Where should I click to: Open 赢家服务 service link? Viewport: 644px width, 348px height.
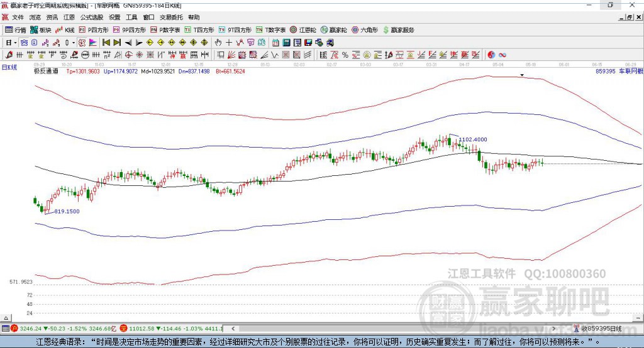click(398, 30)
